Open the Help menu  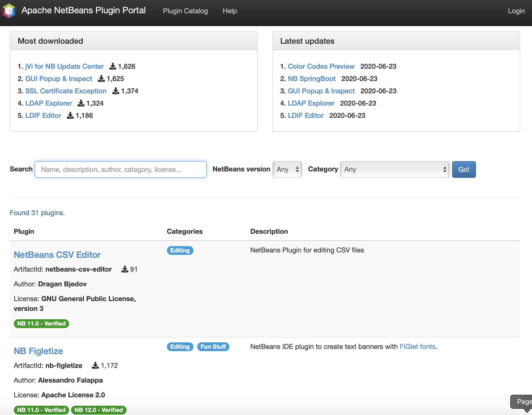229,11
